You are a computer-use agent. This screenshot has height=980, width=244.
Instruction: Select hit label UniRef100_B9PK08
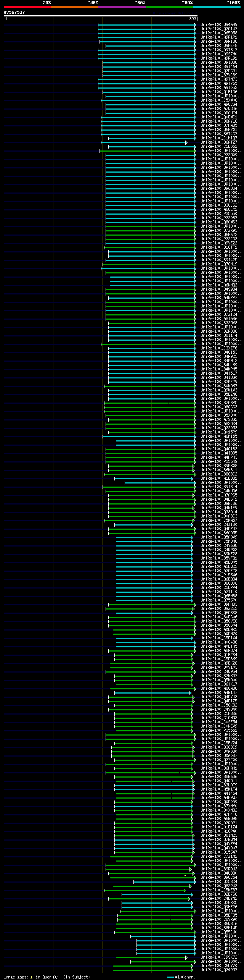[219, 466]
